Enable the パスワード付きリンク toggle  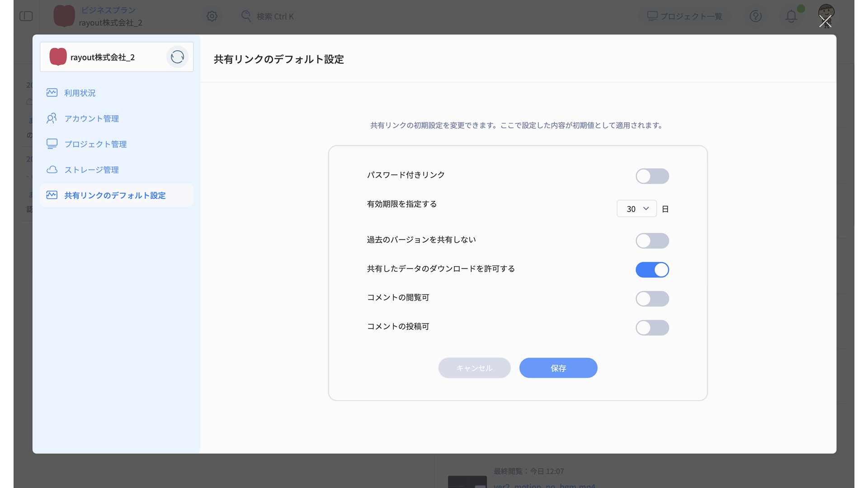652,176
